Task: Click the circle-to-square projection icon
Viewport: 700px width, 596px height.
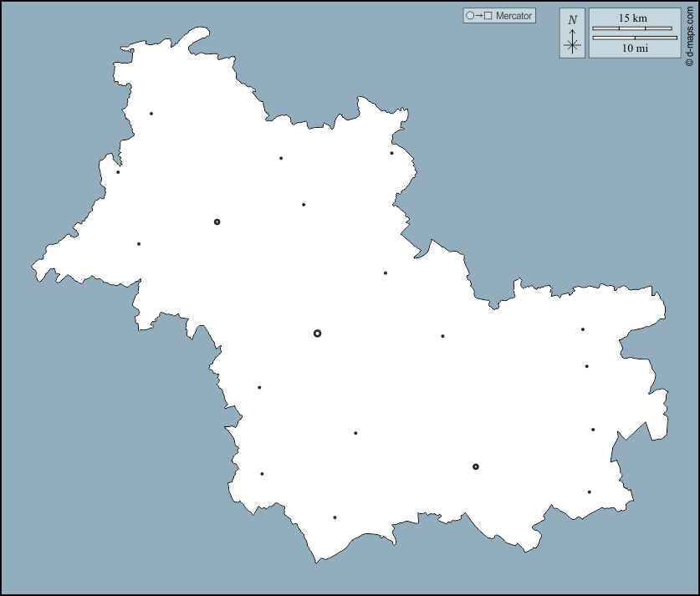Action: click(479, 16)
